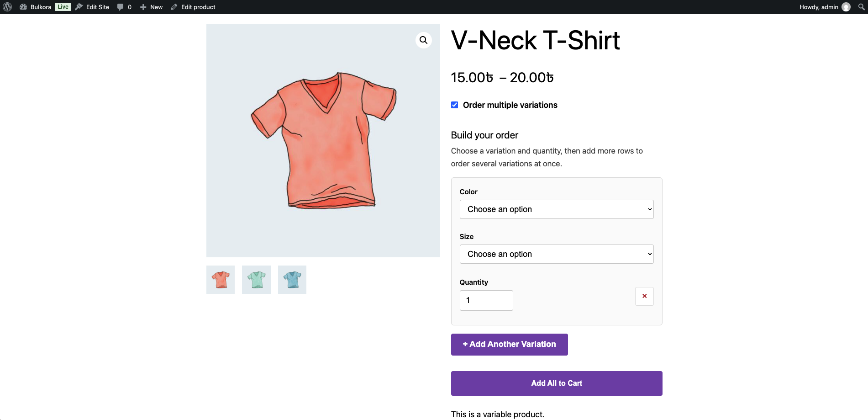Screen dimensions: 868x420
Task: Select the blue t-shirt thumbnail
Action: pos(292,280)
